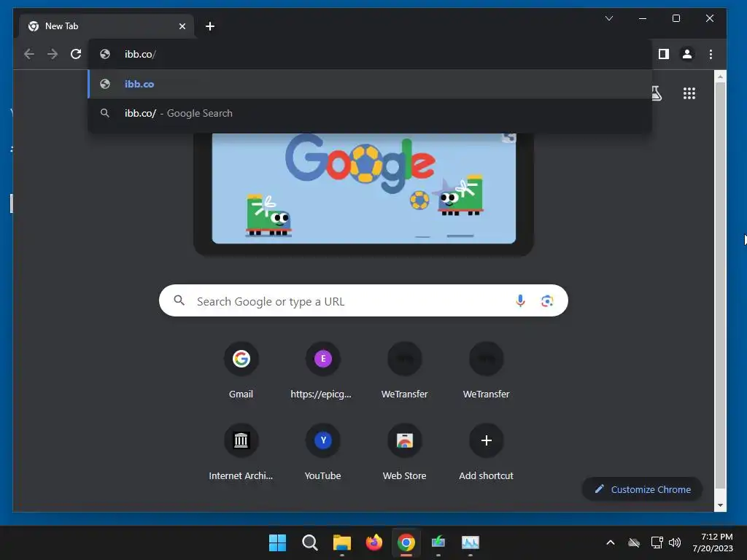Click the scroll down arrow of the page scrollbar
The height and width of the screenshot is (560, 747).
pos(720,505)
